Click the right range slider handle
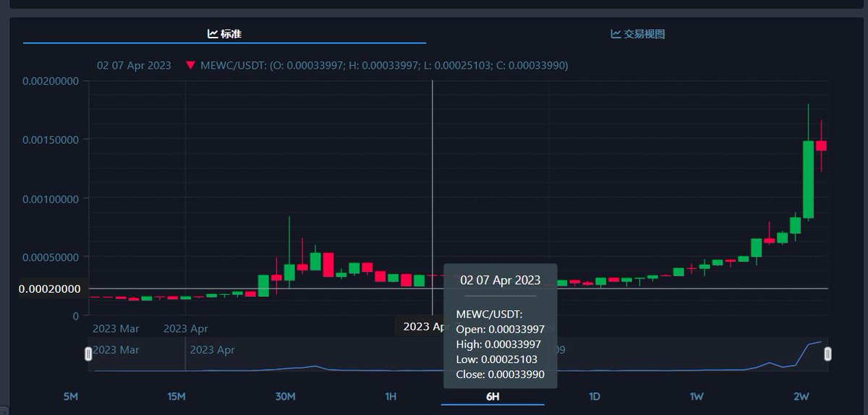 [x=828, y=354]
